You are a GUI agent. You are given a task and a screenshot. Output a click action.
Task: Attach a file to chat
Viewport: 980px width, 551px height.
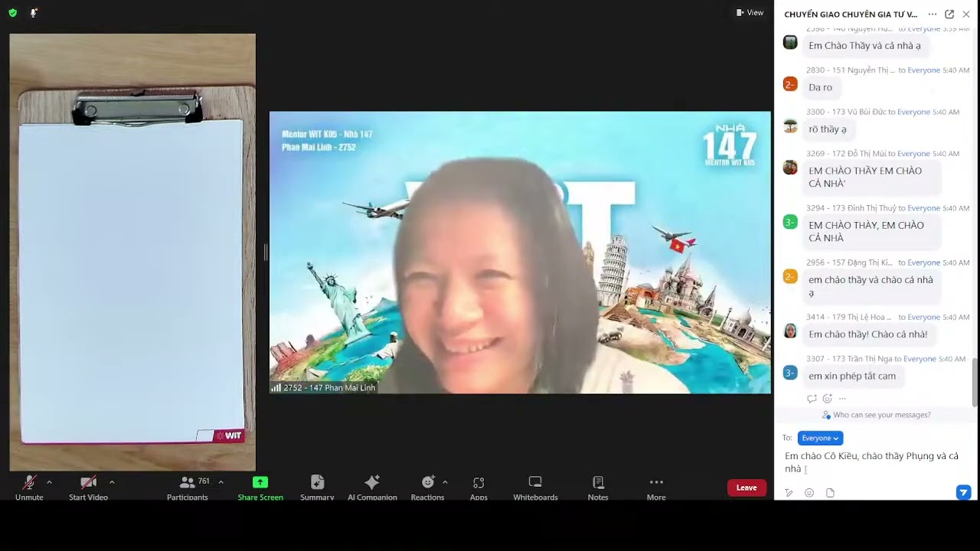[830, 493]
